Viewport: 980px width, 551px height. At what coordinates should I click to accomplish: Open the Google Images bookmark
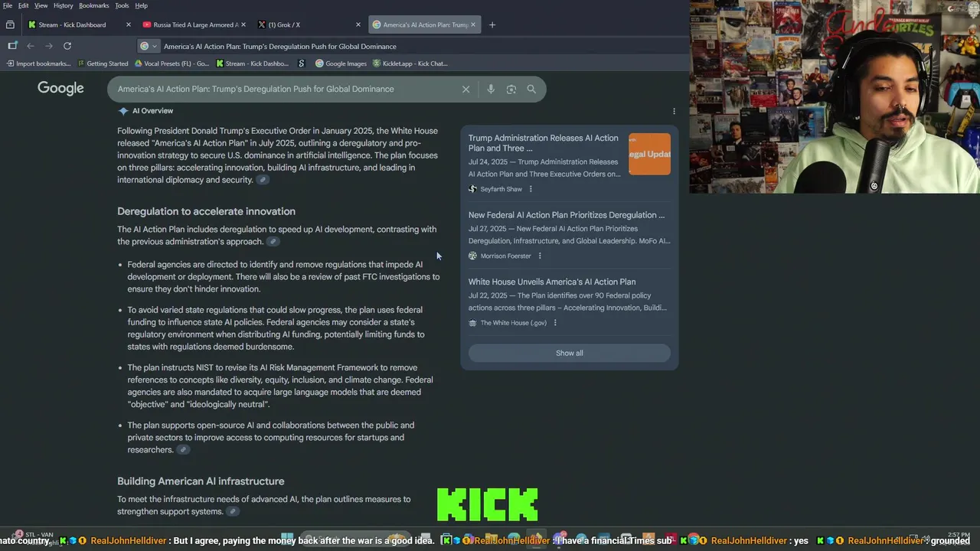point(341,64)
